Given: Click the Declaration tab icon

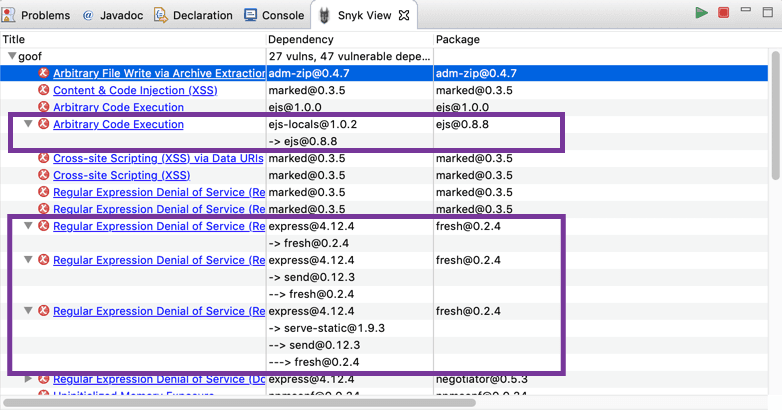Looking at the screenshot, I should click(161, 15).
